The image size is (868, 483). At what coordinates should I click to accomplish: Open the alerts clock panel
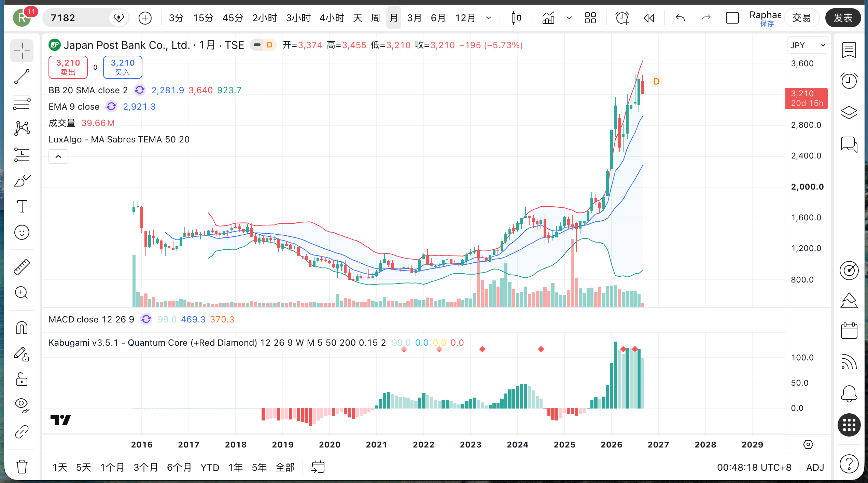[x=849, y=81]
